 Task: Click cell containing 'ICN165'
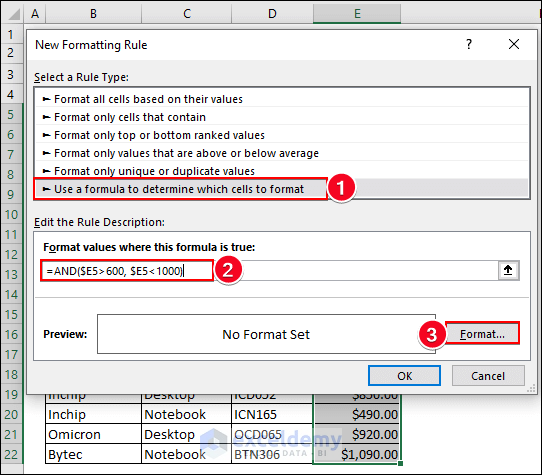[272, 414]
